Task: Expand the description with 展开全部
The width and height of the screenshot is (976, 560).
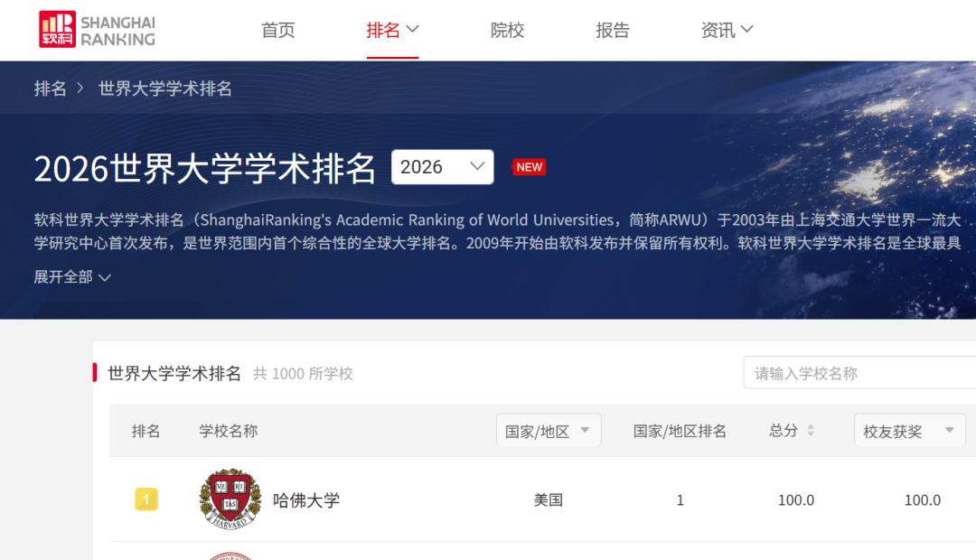Action: pos(72,277)
